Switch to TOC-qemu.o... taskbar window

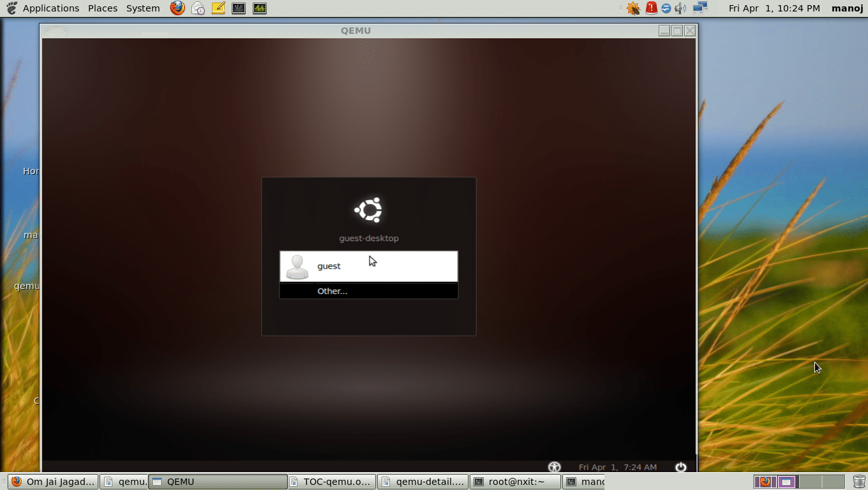coord(331,482)
